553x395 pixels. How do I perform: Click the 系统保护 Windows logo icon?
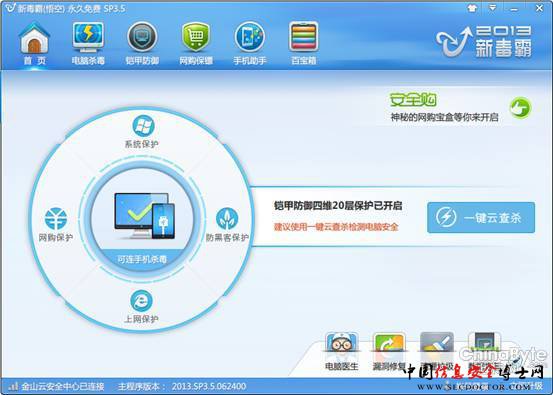click(143, 126)
